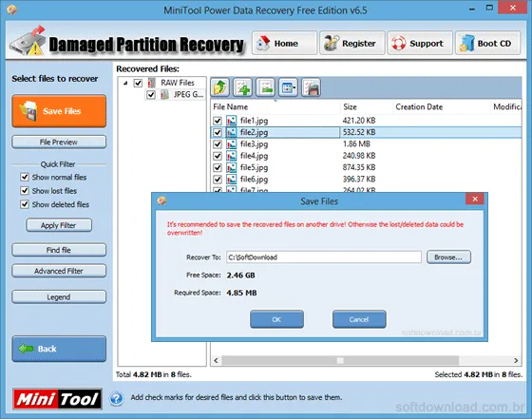Toggle the Show lost files checkbox
This screenshot has height=419, width=532.
click(x=25, y=190)
